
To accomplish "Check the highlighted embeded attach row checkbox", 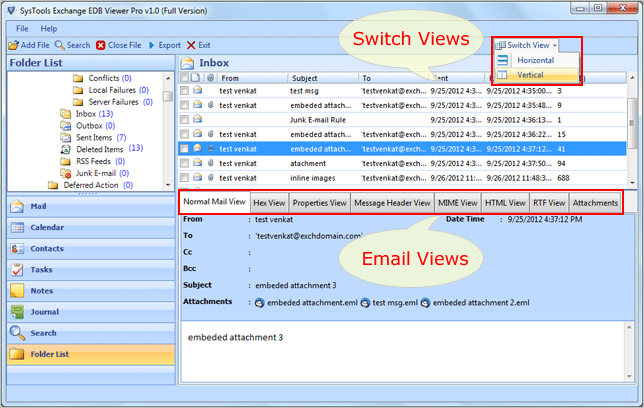I will pos(184,148).
